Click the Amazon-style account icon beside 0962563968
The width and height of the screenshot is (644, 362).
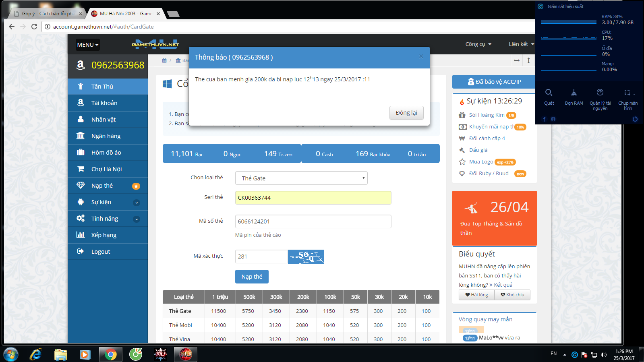coord(81,65)
